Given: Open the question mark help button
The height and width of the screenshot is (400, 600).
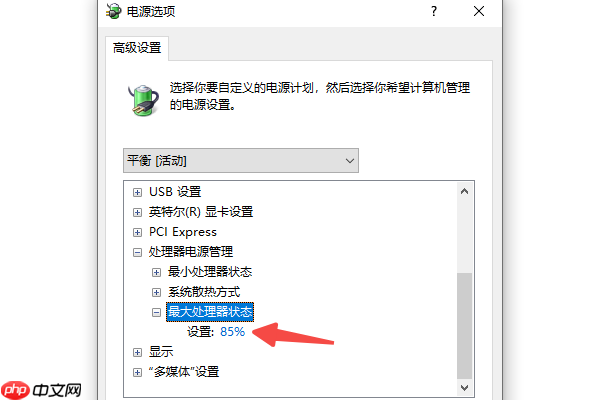Looking at the screenshot, I should [434, 11].
